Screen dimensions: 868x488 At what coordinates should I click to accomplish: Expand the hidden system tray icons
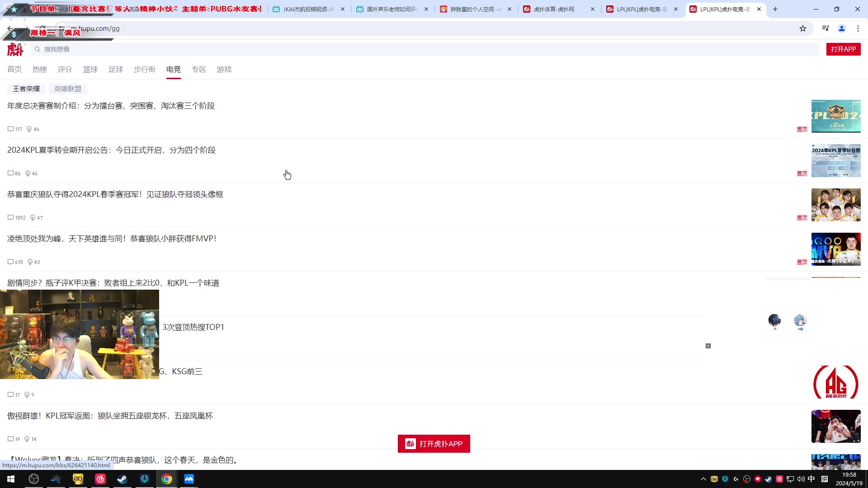(x=703, y=479)
